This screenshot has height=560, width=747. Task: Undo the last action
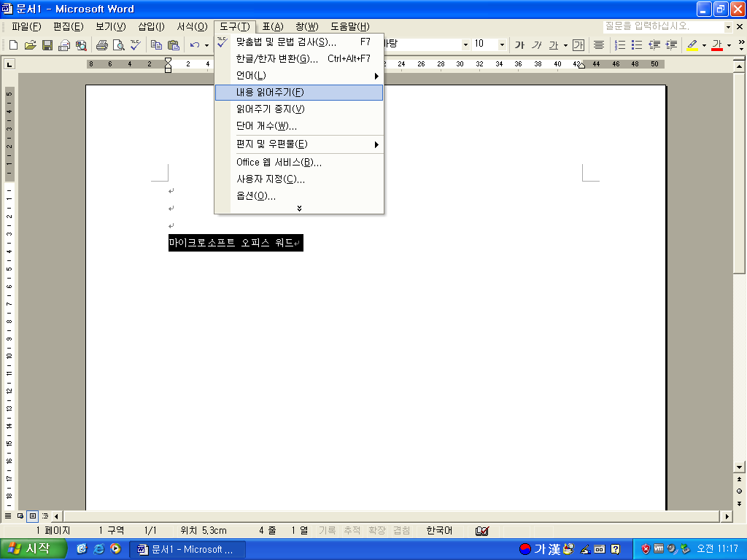194,45
